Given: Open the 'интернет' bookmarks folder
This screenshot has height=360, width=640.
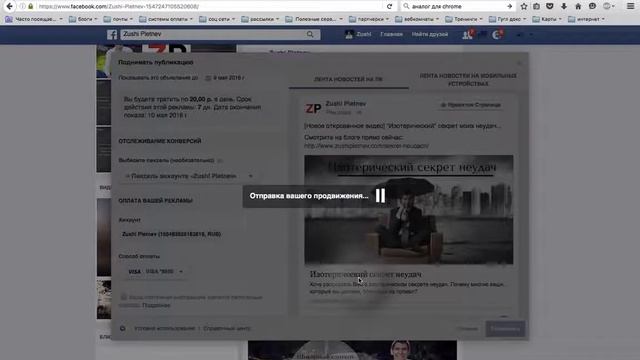Looking at the screenshot, I should point(587,19).
